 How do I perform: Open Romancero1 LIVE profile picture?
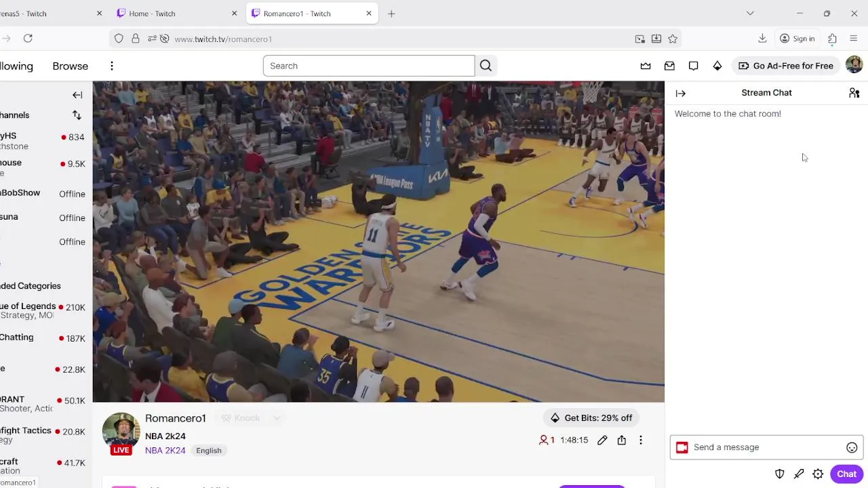[121, 432]
